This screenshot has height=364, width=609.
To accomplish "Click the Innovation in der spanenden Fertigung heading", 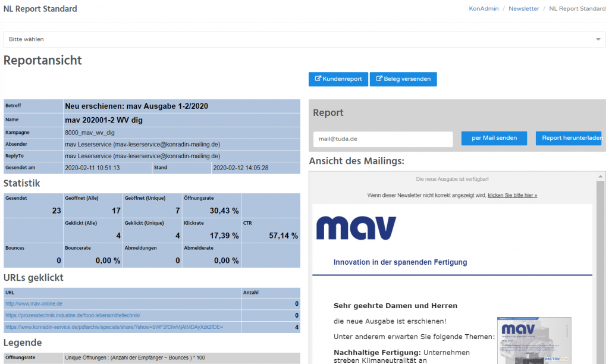I will point(400,262).
